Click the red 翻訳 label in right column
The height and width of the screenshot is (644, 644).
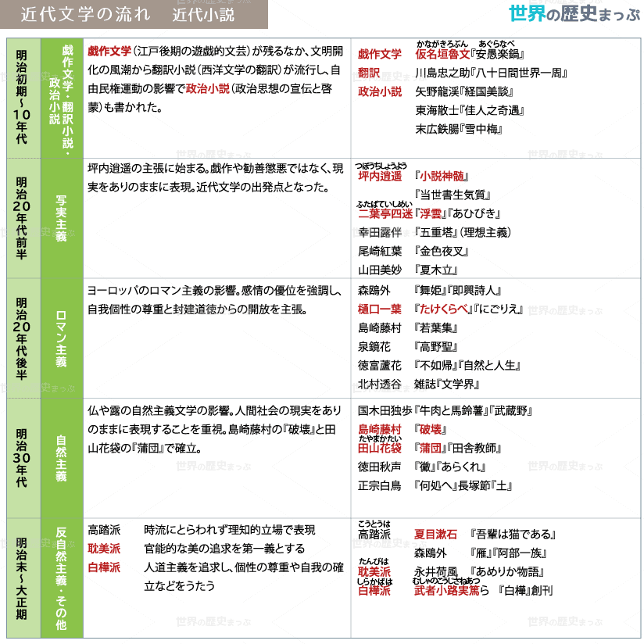[369, 73]
